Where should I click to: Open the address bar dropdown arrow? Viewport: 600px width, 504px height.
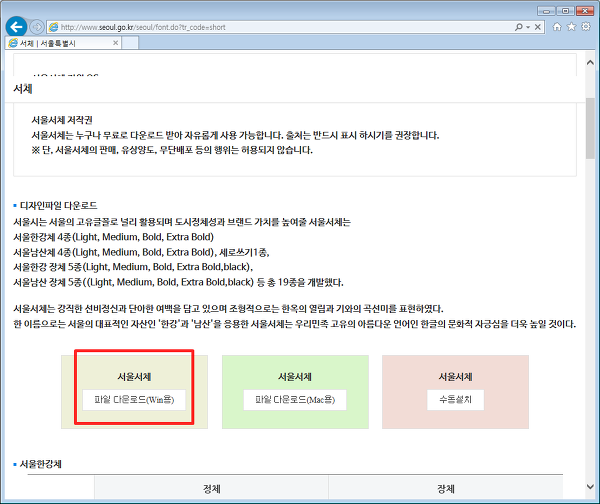pyautogui.click(x=528, y=27)
